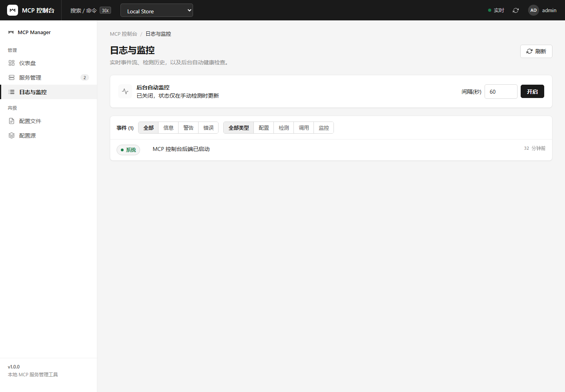Image resolution: width=565 pixels, height=392 pixels.
Task: Open 配置源 in sidebar
Action: coord(48,135)
